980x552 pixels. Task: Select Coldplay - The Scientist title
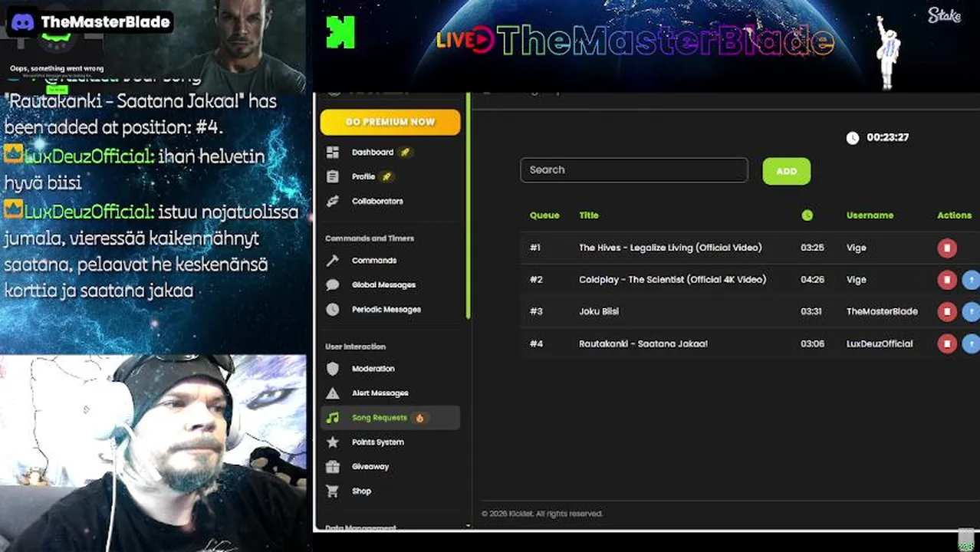click(x=673, y=280)
